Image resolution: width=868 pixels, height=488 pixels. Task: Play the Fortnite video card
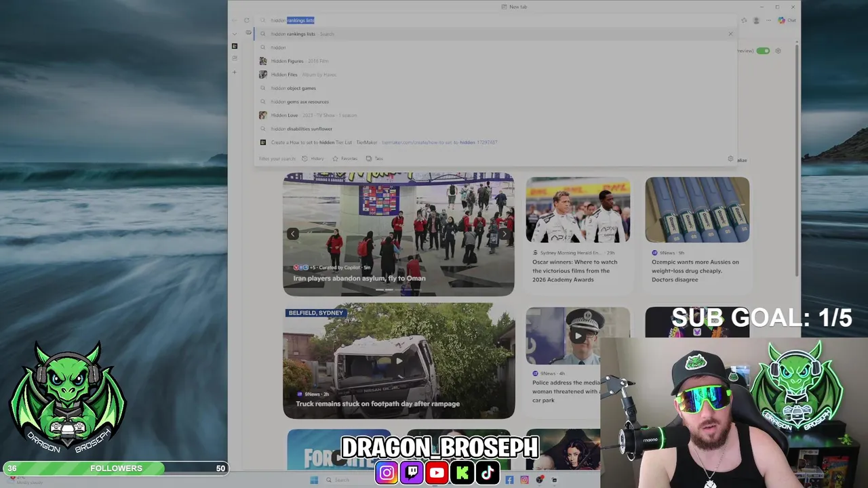[339, 457]
